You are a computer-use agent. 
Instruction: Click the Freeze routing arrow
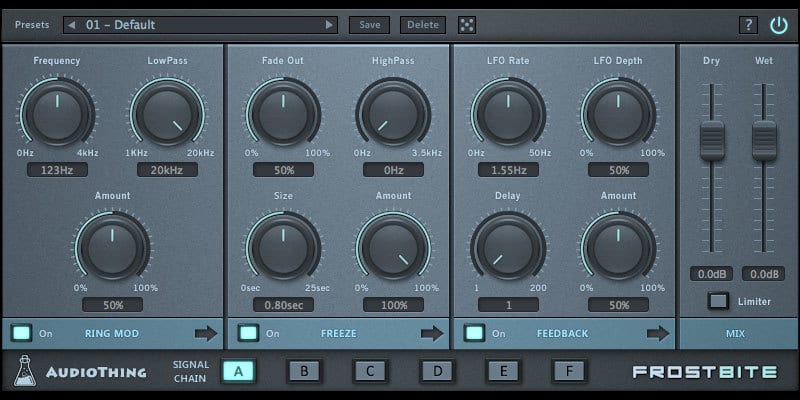[432, 334]
